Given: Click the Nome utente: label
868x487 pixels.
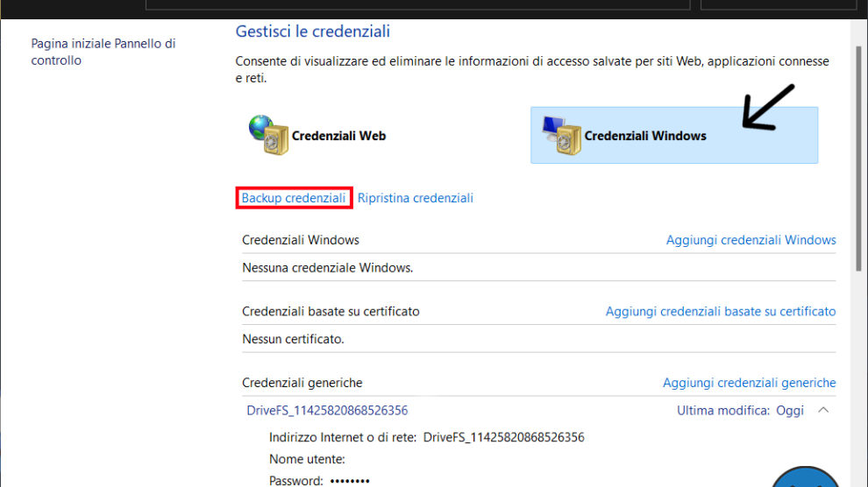Looking at the screenshot, I should tap(307, 459).
